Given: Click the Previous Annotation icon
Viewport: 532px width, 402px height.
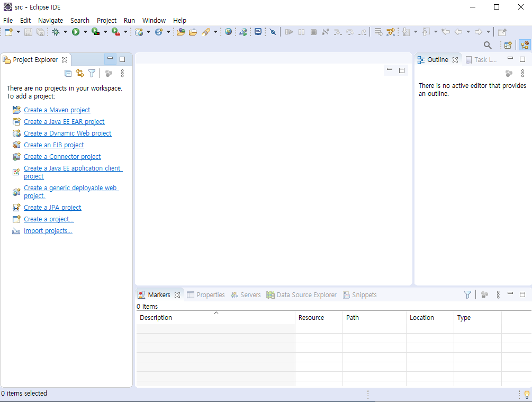Looking at the screenshot, I should tap(426, 32).
